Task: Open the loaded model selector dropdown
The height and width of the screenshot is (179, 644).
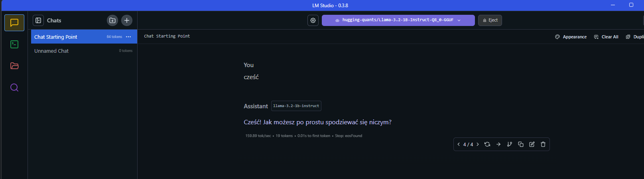Action: click(398, 20)
